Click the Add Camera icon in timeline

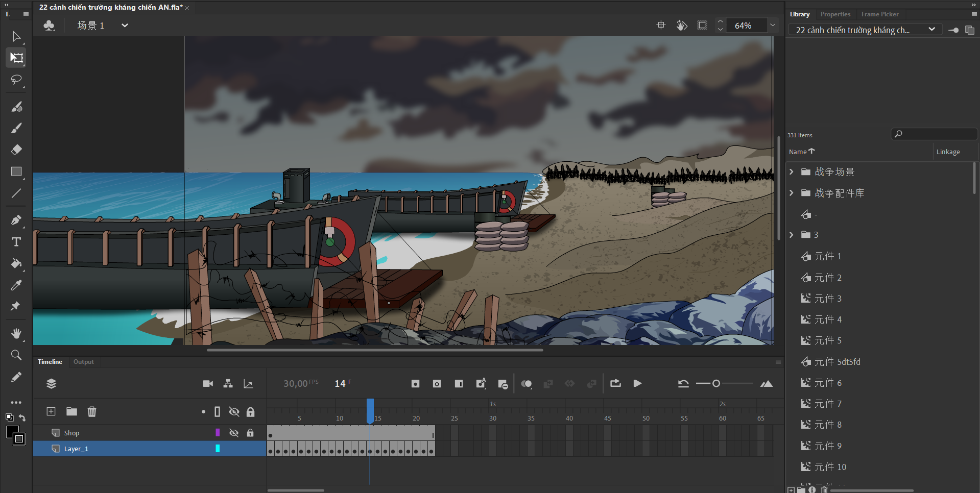(208, 384)
